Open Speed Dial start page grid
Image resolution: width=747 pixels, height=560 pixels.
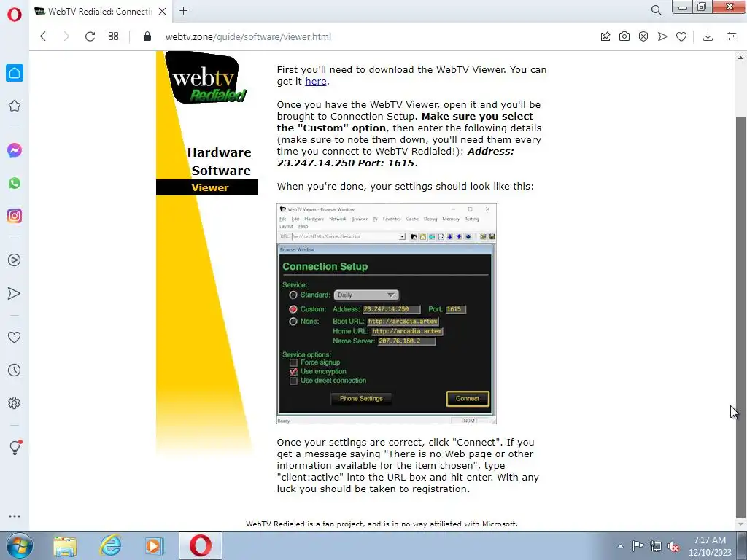(113, 36)
